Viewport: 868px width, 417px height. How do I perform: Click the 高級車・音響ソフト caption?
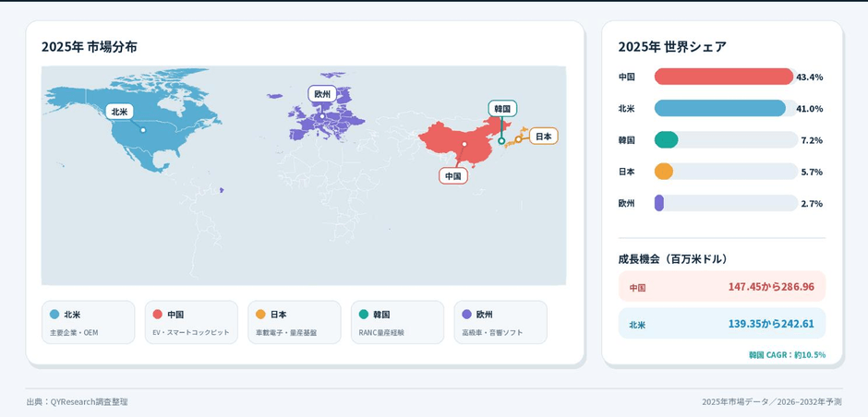(492, 333)
